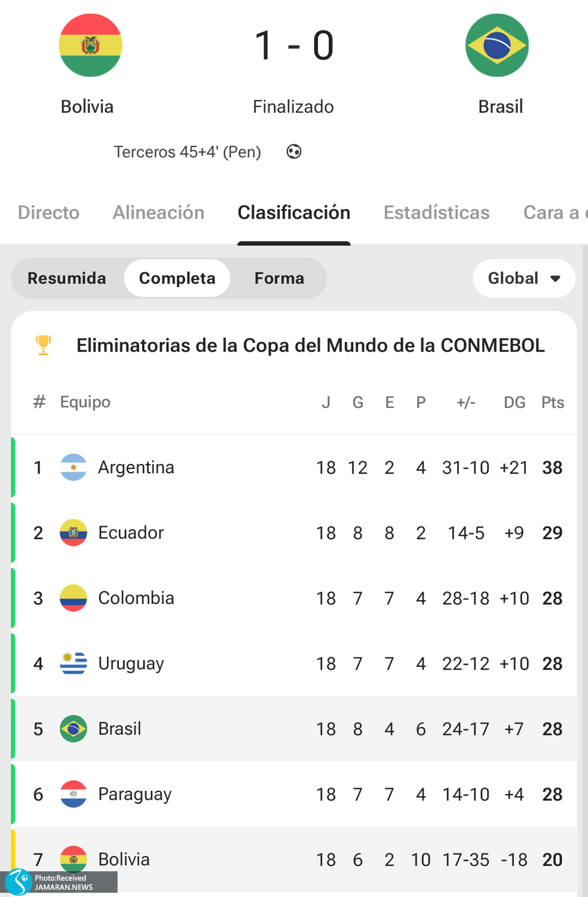This screenshot has height=897, width=588.
Task: Switch to Resumida table view
Action: click(67, 278)
